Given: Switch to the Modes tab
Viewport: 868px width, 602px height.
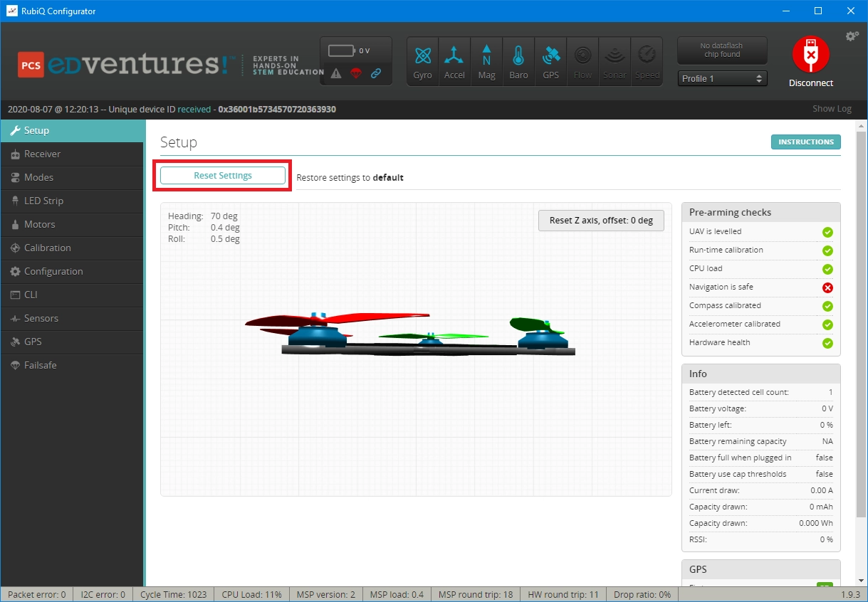Looking at the screenshot, I should pyautogui.click(x=72, y=177).
